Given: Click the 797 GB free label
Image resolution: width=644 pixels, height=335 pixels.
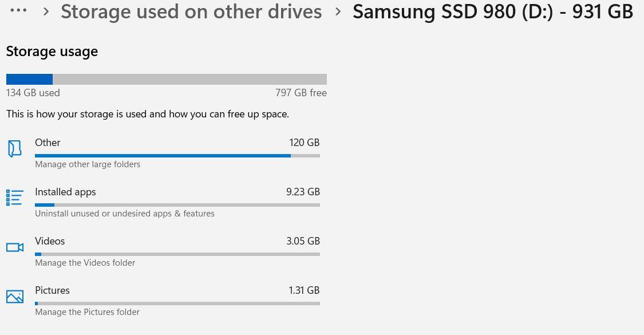Looking at the screenshot, I should [x=301, y=93].
